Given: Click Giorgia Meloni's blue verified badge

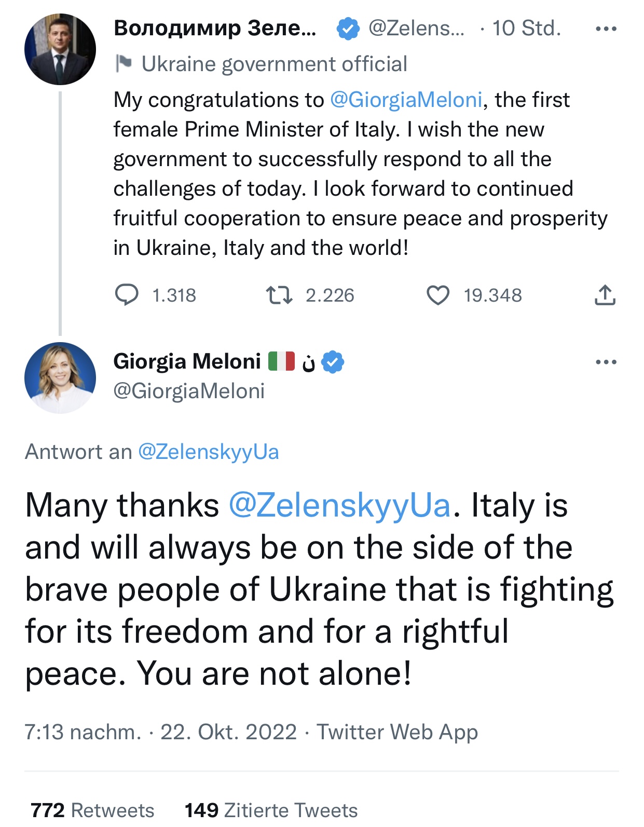Looking at the screenshot, I should coord(333,362).
